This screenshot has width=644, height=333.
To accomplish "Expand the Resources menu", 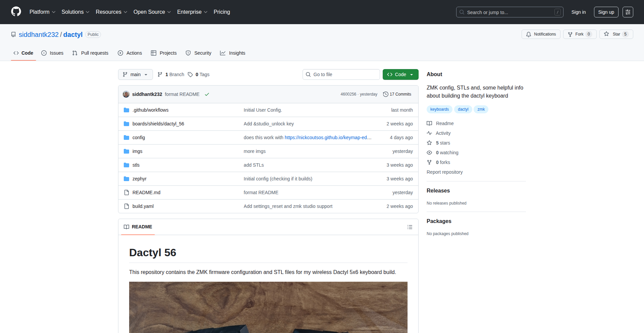I will pos(111,12).
